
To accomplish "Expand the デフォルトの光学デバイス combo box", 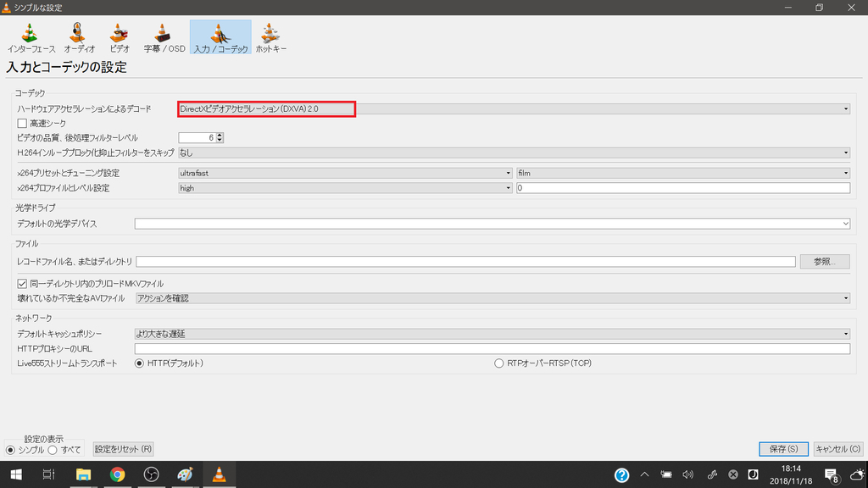I will (x=492, y=224).
